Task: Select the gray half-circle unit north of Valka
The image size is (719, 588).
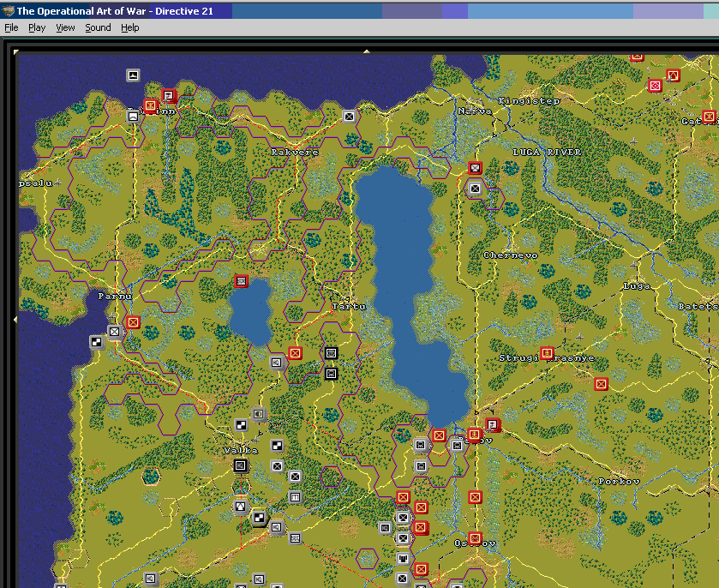Action: tap(259, 414)
